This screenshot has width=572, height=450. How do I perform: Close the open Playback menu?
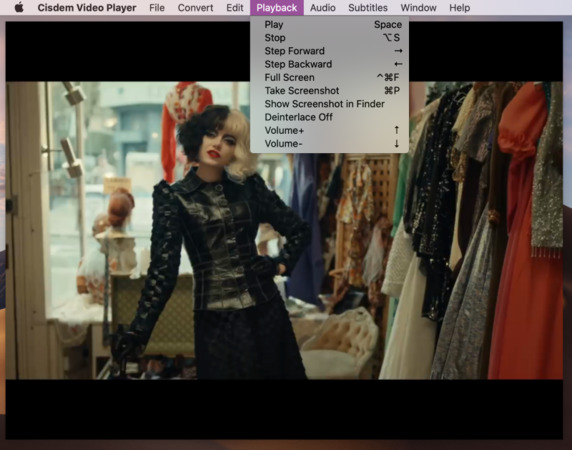(x=277, y=8)
